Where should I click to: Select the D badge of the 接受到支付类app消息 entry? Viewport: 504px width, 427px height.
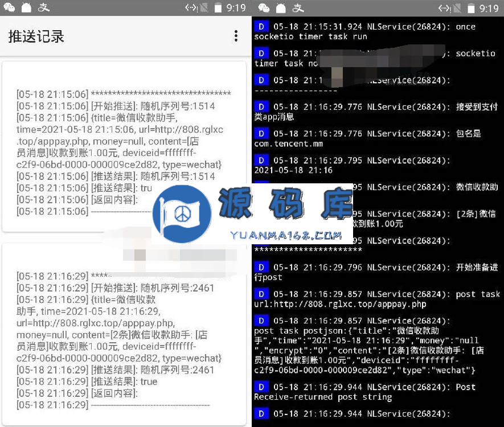click(261, 106)
